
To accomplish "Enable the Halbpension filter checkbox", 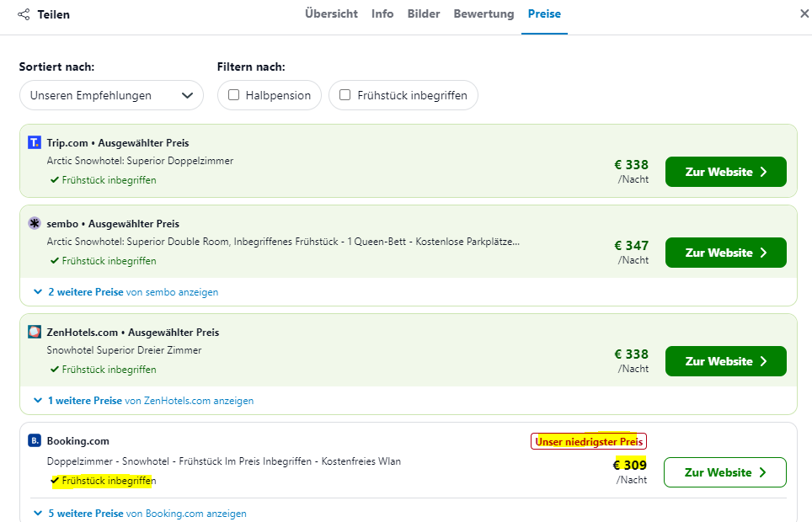I will (234, 95).
